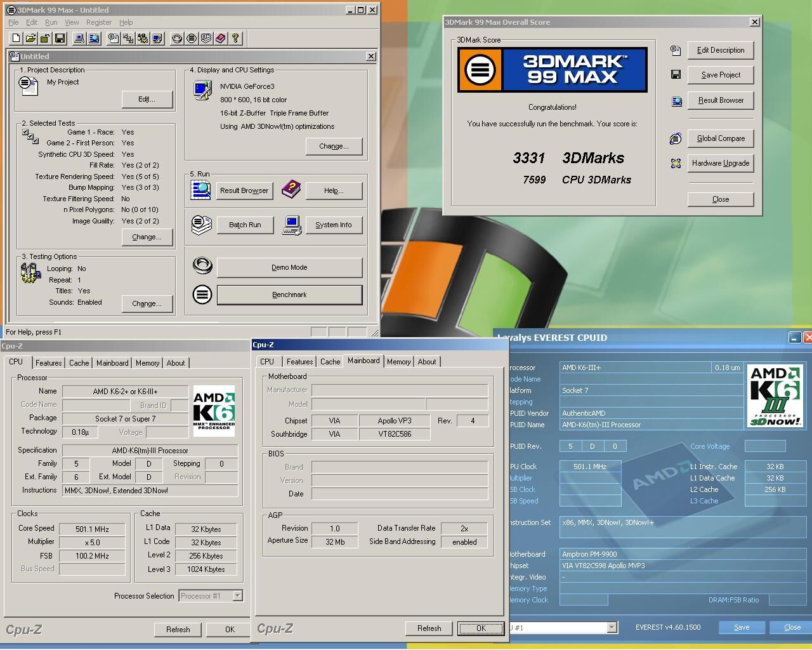Click the Demo Mode ring toolbar icon
This screenshot has width=812, height=650.
coord(177,39)
